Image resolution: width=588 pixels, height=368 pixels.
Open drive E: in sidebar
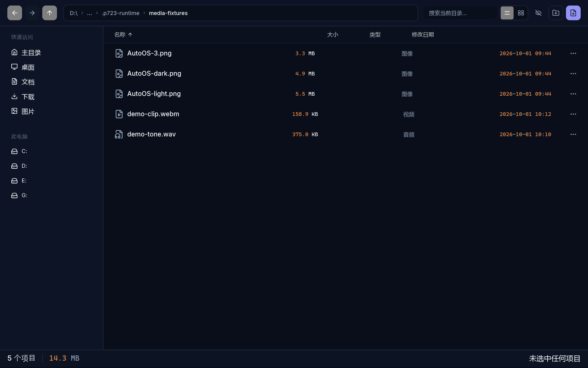tap(51, 181)
